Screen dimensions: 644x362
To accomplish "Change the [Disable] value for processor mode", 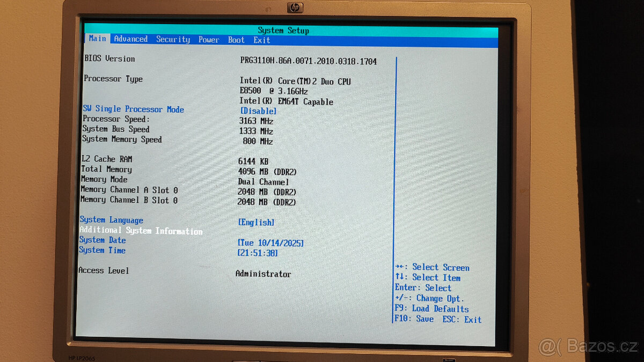I will tap(258, 111).
